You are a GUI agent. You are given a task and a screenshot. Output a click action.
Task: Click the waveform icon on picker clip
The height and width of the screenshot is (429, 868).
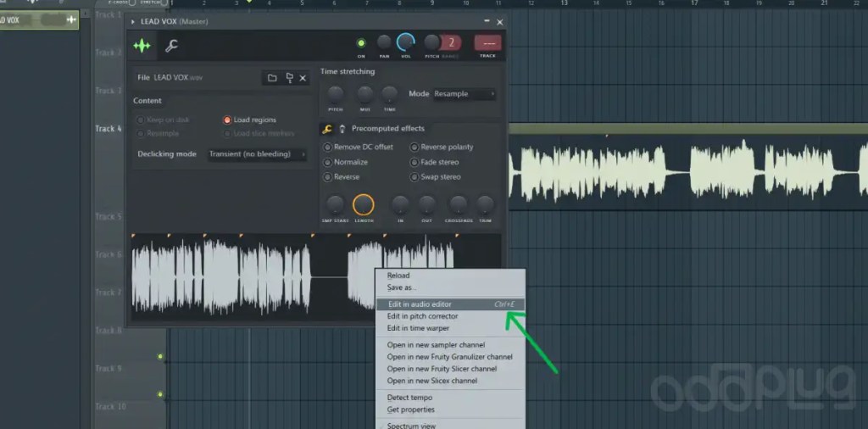(71, 20)
